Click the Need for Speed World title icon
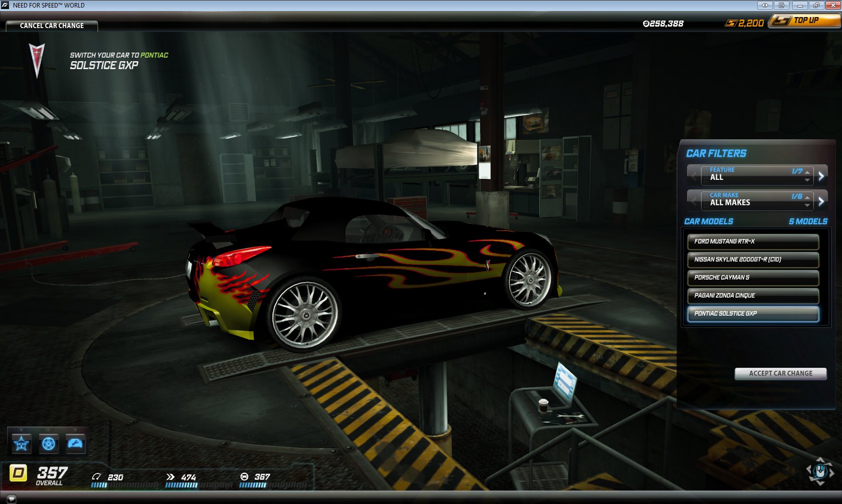This screenshot has height=504, width=842. click(x=6, y=5)
